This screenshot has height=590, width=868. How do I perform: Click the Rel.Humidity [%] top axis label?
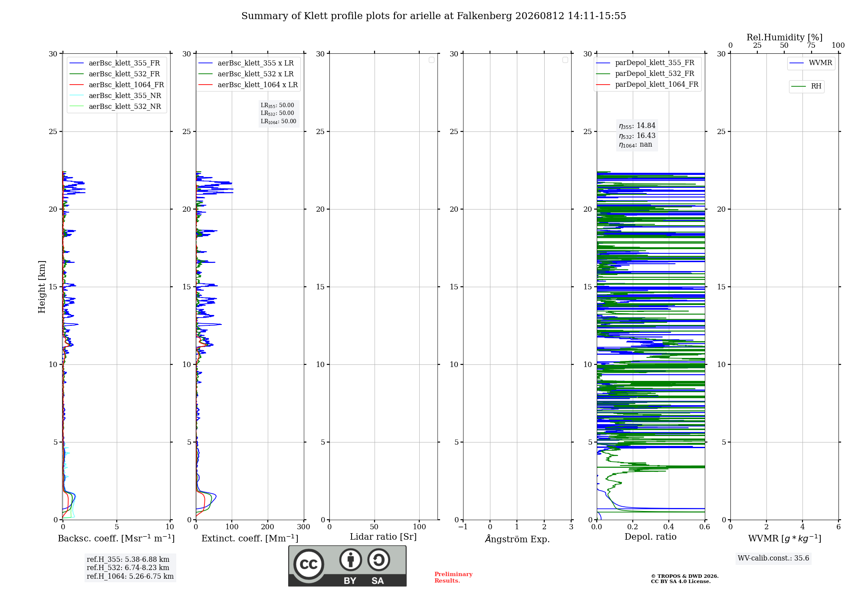tap(784, 37)
